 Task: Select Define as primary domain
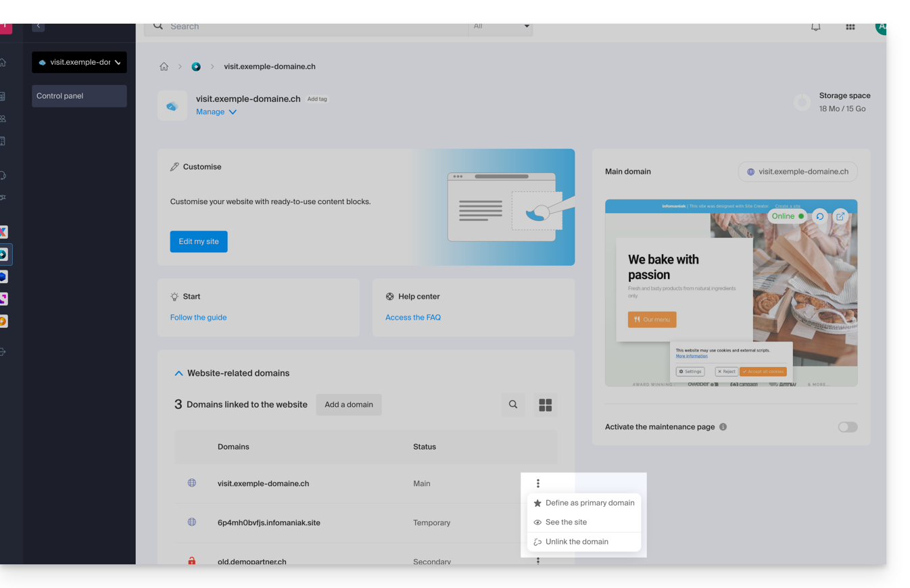coord(590,503)
